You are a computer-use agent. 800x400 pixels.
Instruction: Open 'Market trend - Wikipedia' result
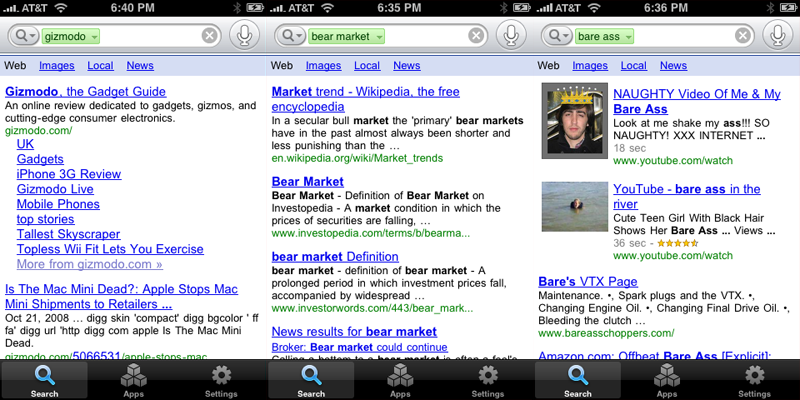366,99
